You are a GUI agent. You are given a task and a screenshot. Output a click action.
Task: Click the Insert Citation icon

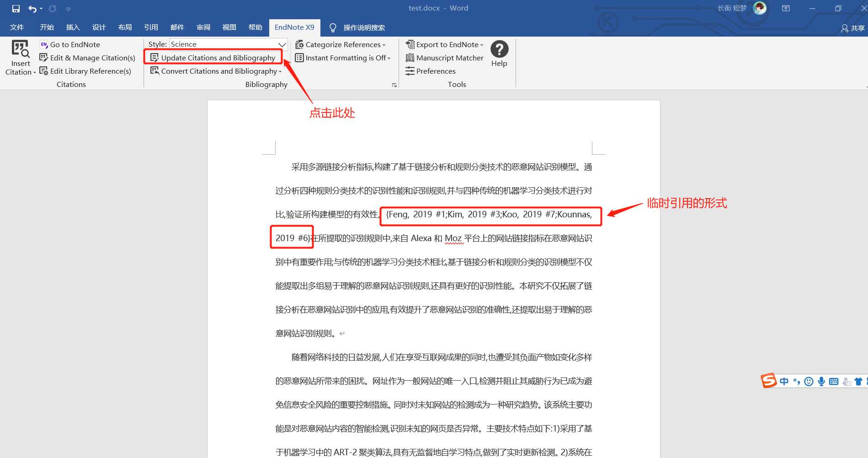point(21,48)
